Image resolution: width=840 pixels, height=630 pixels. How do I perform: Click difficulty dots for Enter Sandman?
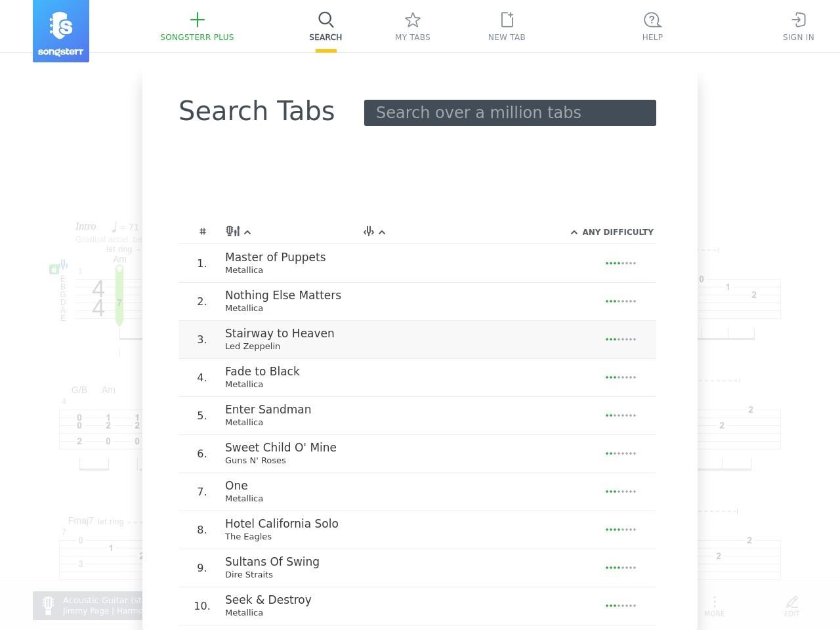[x=621, y=415]
